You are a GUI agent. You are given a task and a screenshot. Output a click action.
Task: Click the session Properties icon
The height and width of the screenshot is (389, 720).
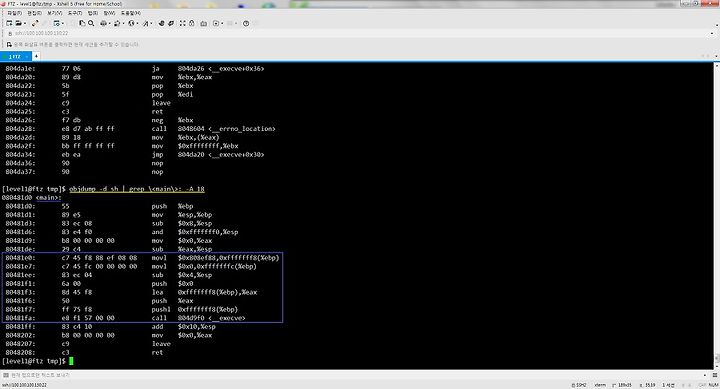click(x=56, y=23)
